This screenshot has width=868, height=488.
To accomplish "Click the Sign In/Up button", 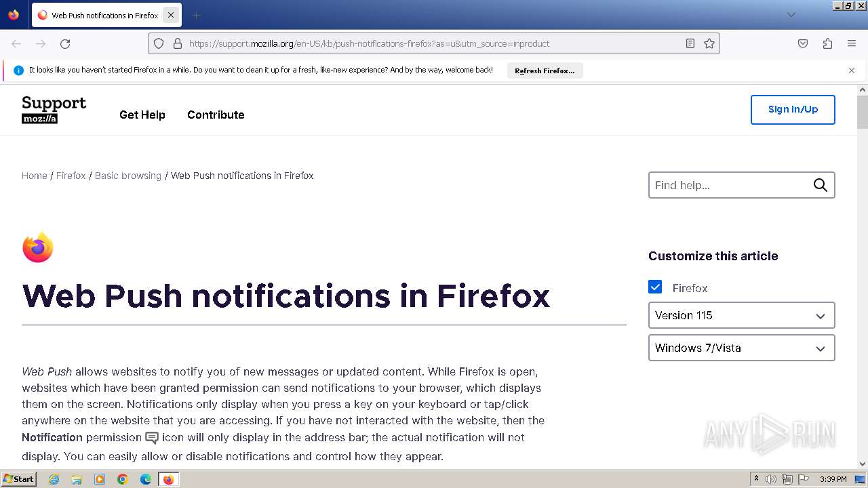I will (x=793, y=110).
